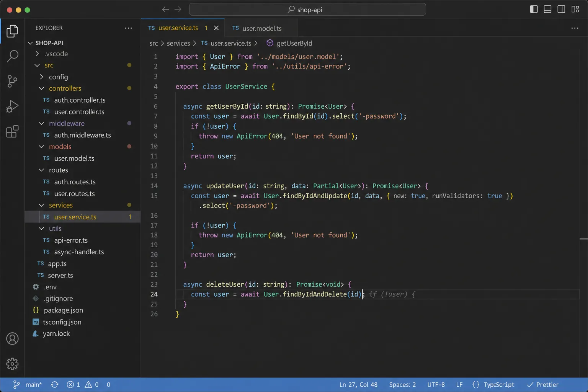Expand the config folder

point(82,77)
